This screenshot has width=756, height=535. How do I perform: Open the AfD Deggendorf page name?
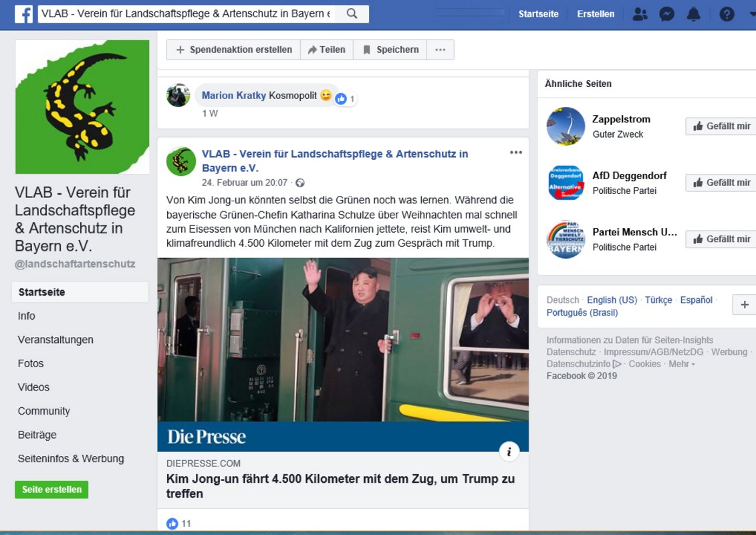[629, 176]
